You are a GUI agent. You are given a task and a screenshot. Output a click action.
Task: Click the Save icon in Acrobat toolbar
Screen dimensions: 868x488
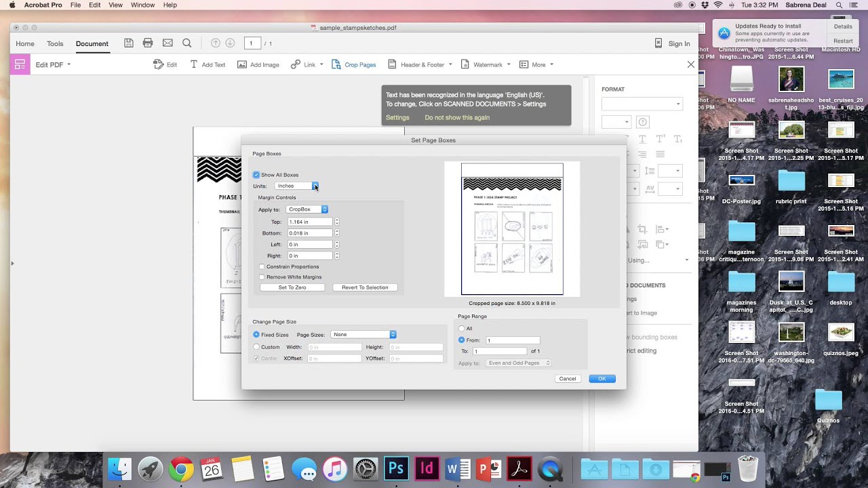click(x=129, y=43)
